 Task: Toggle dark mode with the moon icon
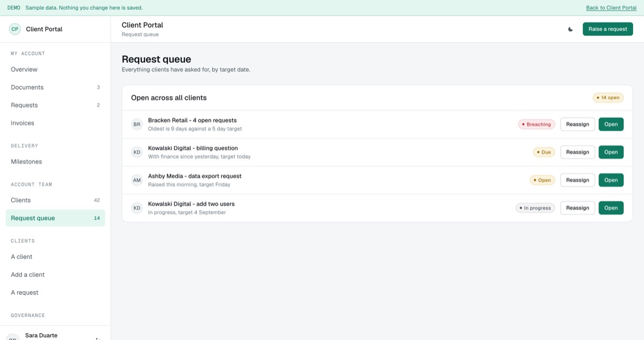[570, 29]
